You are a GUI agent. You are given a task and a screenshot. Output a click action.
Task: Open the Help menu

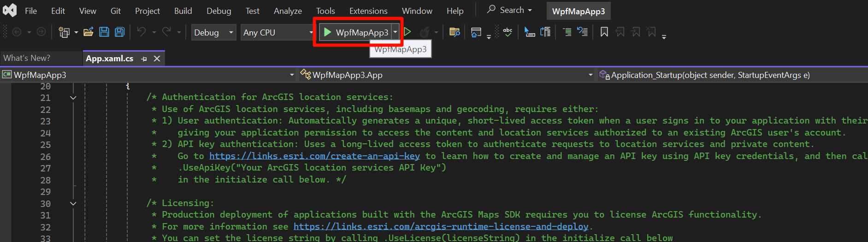pyautogui.click(x=455, y=11)
